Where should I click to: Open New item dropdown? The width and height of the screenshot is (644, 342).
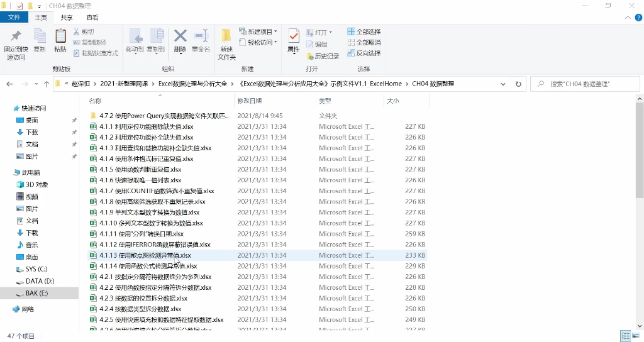(258, 31)
